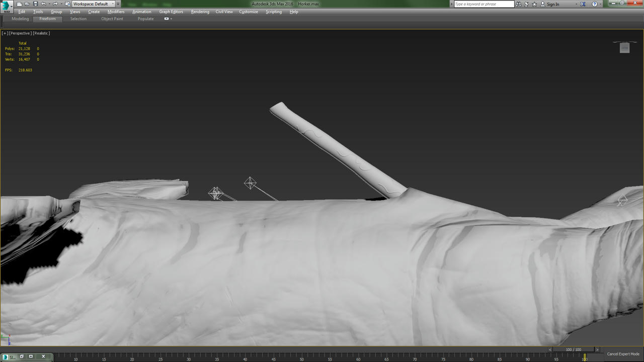Expand the Sign In dropdown arrow
644x362 pixels.
coord(576,4)
